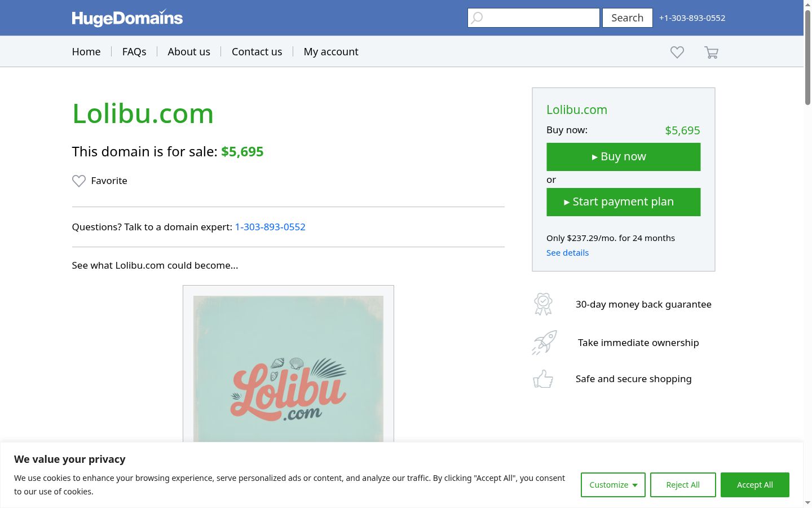Reject All cookies in privacy banner
Image resolution: width=812 pixels, height=508 pixels.
(x=683, y=485)
